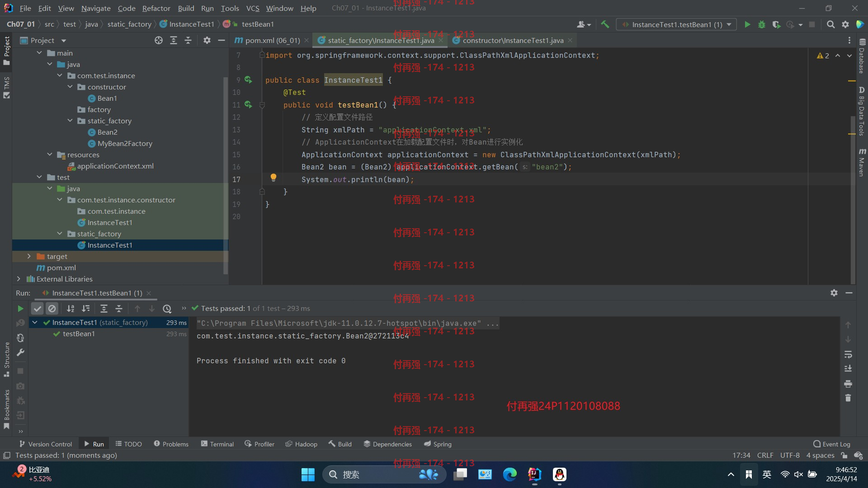Run with coverage from main toolbar
Screen dimensions: 868x488
coord(776,24)
